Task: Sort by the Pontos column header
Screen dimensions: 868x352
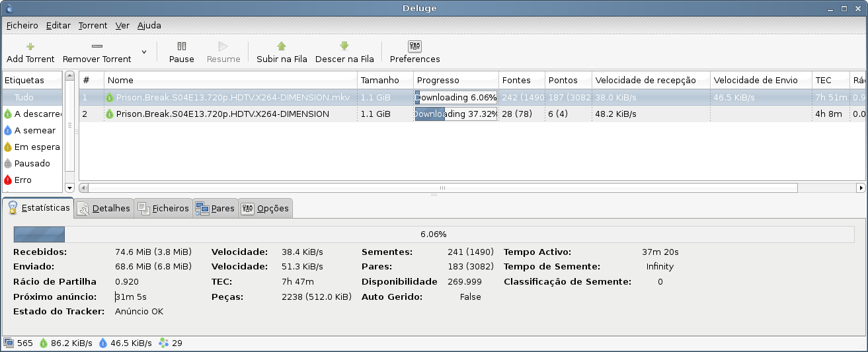Action: (569, 80)
